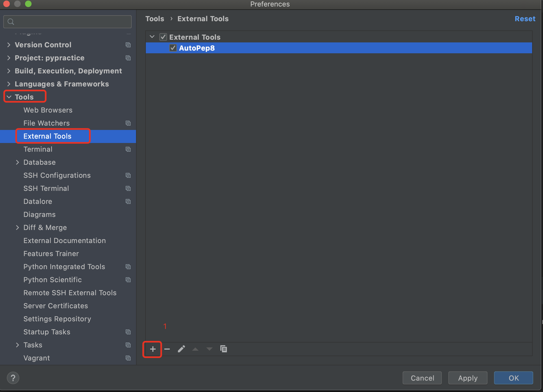Click the minus icon to remove selected tool
543x392 pixels.
(x=167, y=349)
